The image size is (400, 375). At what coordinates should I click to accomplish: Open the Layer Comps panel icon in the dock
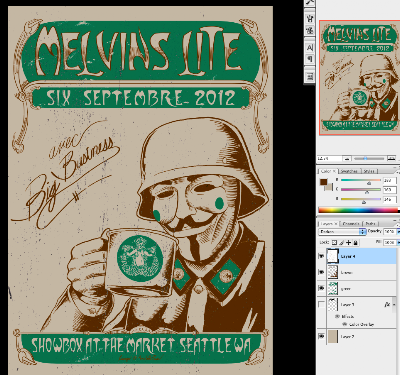point(310,77)
